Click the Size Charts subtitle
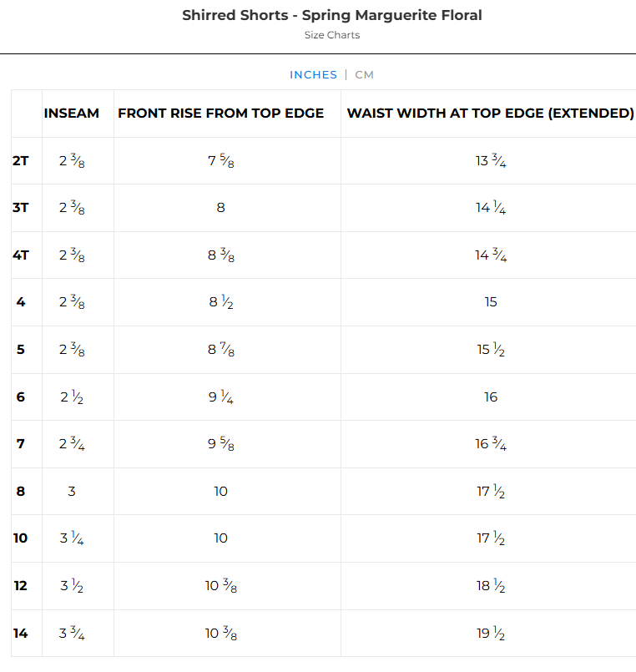 point(331,35)
